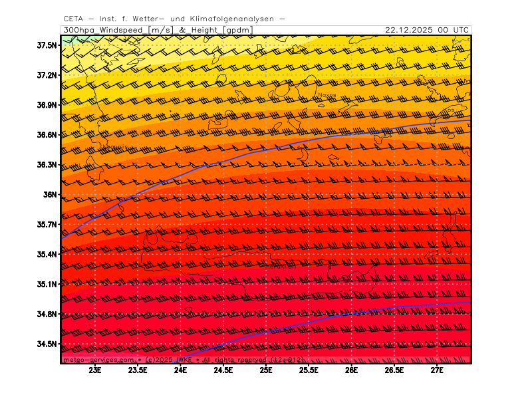Click the 35.1N latitude label
The height and width of the screenshot is (399, 532).
pos(47,285)
